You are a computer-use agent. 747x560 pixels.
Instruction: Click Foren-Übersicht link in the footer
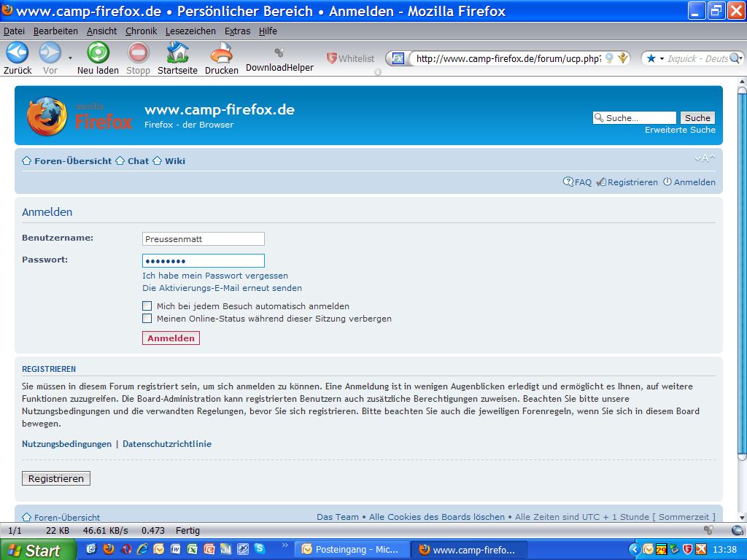click(66, 517)
